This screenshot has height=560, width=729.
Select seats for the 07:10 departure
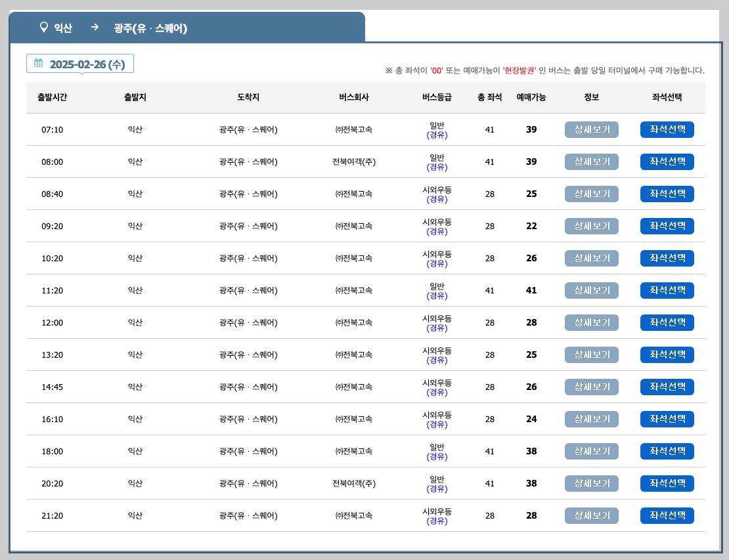667,129
